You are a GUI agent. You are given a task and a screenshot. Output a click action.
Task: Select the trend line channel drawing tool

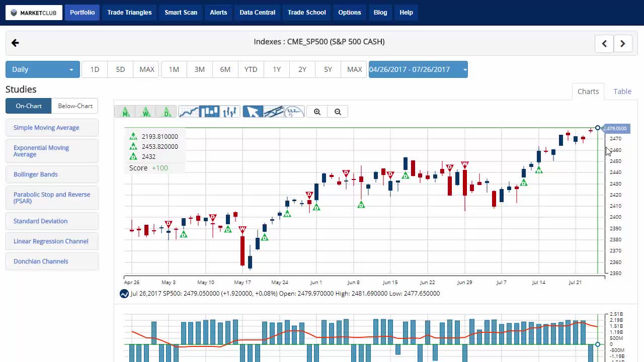tap(273, 112)
